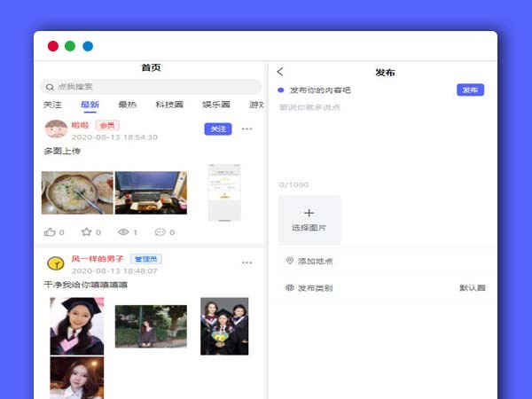Open the three-dot menu on 啦啦's post

tap(246, 129)
